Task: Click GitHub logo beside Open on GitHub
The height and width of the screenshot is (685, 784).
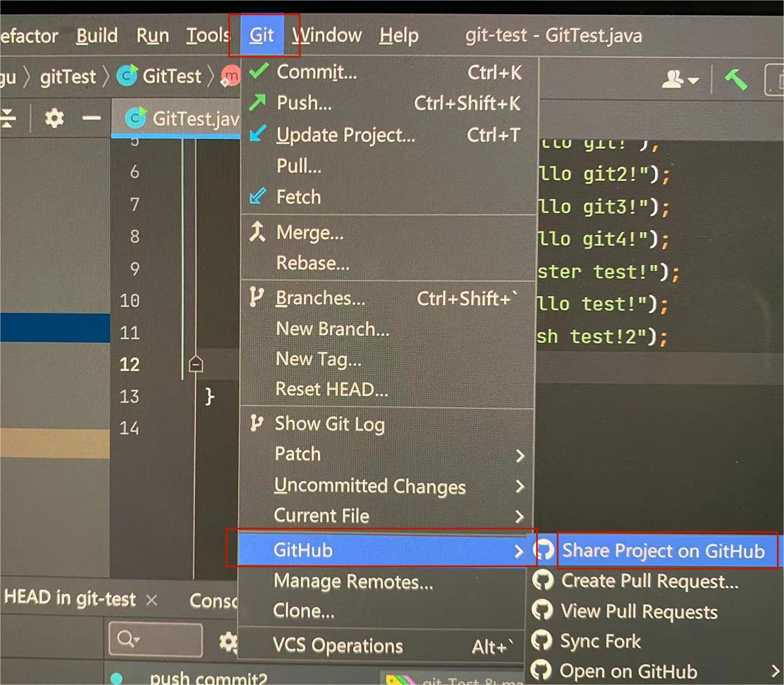Action: [x=541, y=670]
